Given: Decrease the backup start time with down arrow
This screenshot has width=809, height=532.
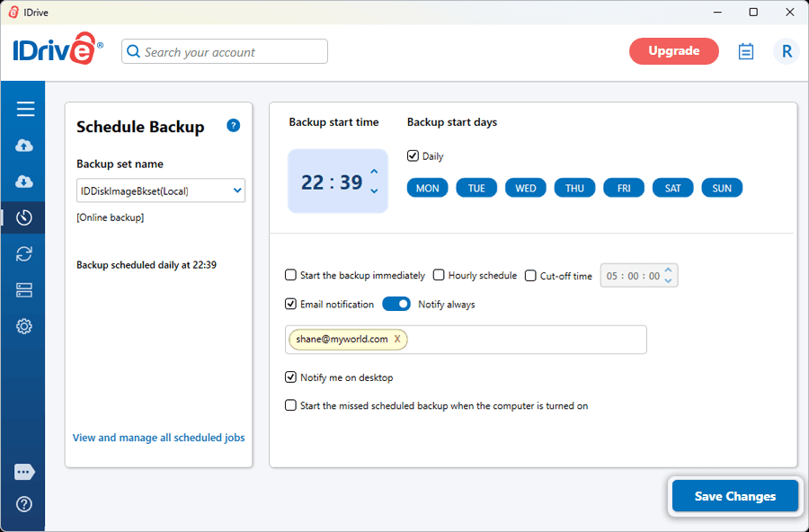Looking at the screenshot, I should point(374,191).
